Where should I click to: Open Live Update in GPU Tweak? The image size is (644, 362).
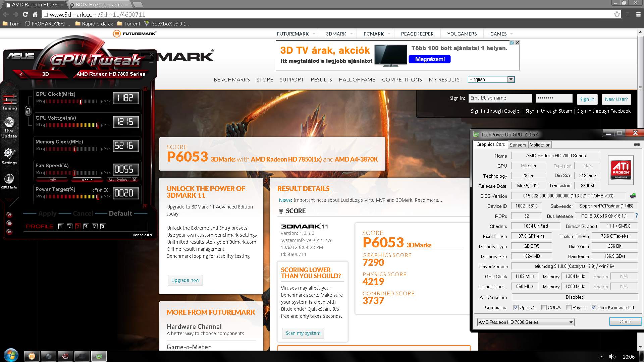click(x=9, y=128)
